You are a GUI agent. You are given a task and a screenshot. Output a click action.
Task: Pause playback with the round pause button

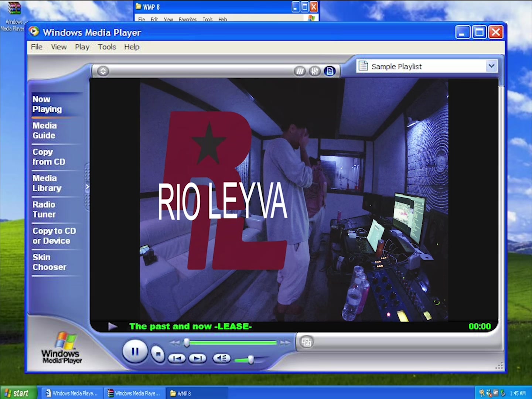click(x=135, y=351)
